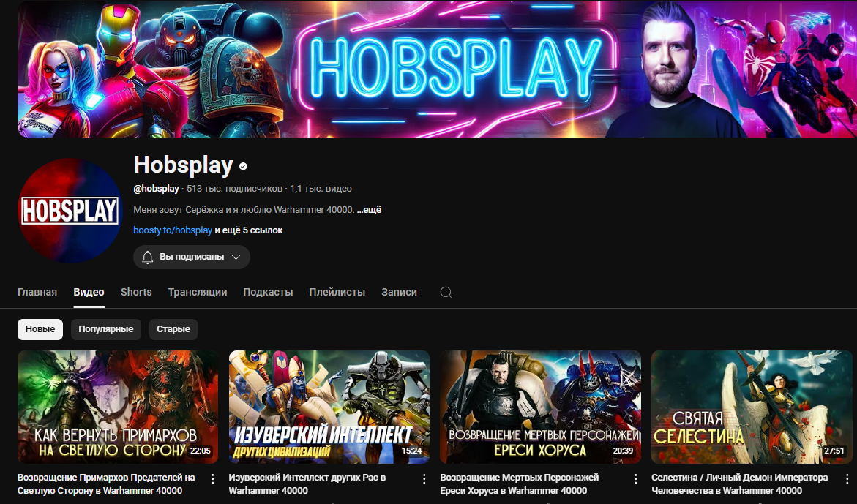Open three-dot menu for Селестина video
Image resolution: width=857 pixels, height=504 pixels.
click(x=847, y=479)
